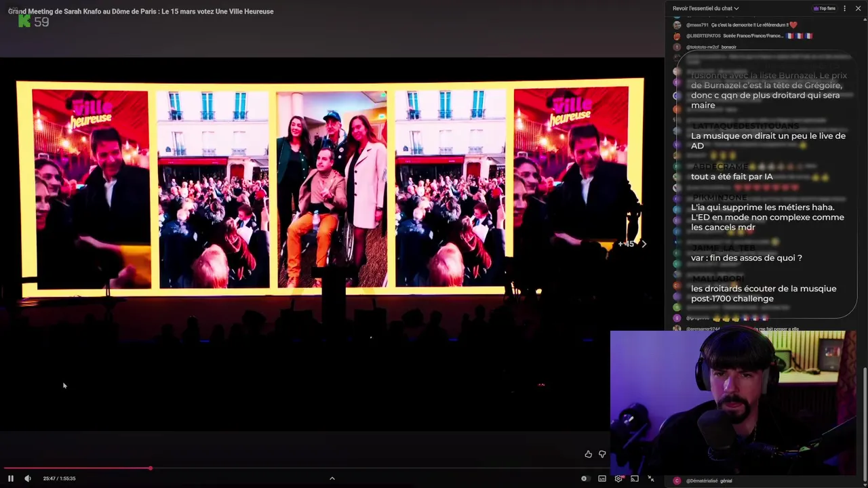Open the 'Revoir l'essentiel du chat' dropdown
The image size is (868, 488).
point(706,8)
